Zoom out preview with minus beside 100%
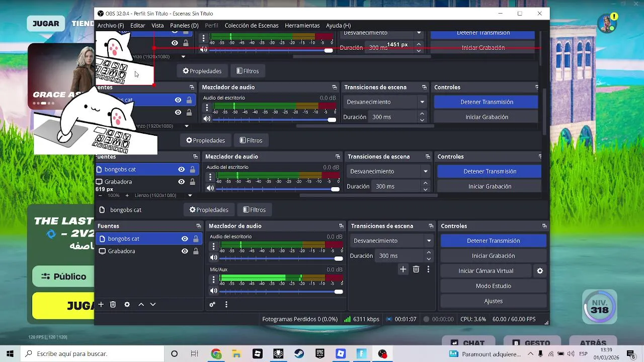The image size is (644, 362). (100, 195)
